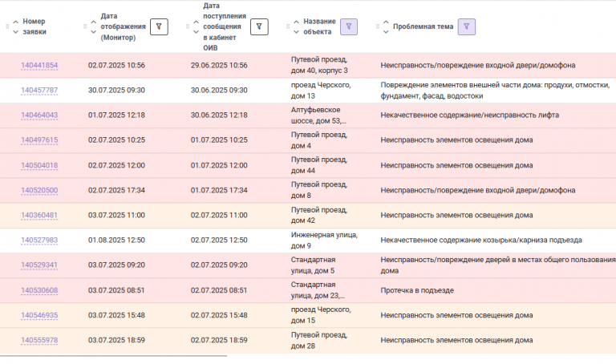Sort Проблемная тема ascending arrow
This screenshot has height=364, width=616.
(x=386, y=22)
